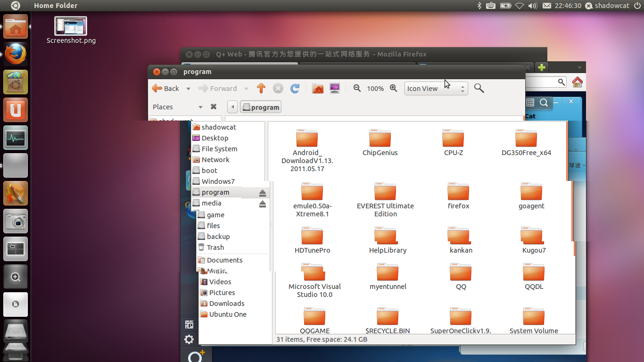Click the 100% zoom level label

click(x=375, y=89)
